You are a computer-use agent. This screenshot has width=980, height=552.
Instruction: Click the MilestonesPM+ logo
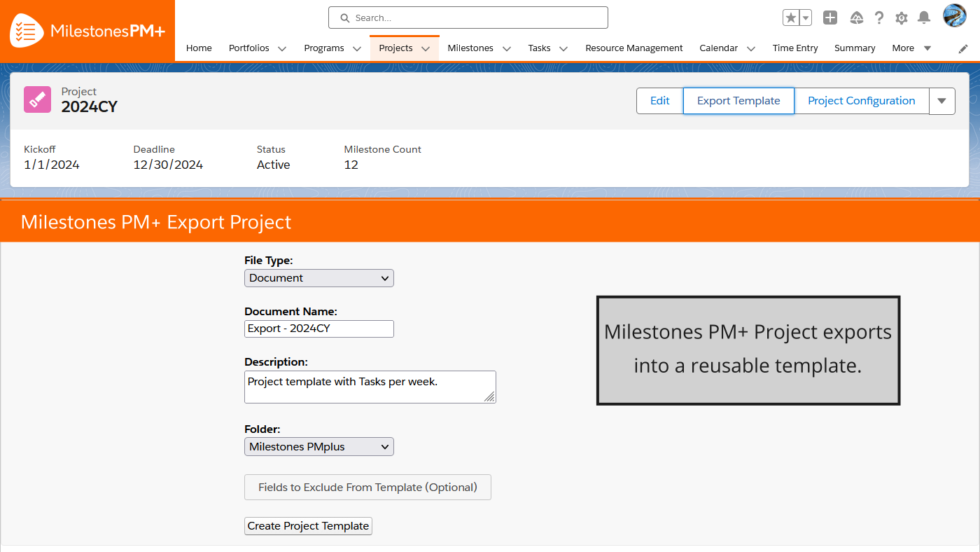[x=87, y=31]
